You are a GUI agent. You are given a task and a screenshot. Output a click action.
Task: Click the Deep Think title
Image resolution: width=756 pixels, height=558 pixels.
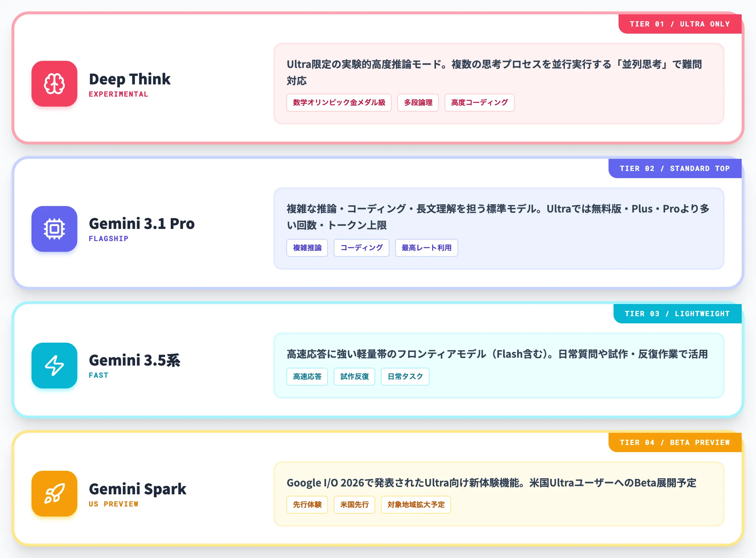pyautogui.click(x=130, y=79)
